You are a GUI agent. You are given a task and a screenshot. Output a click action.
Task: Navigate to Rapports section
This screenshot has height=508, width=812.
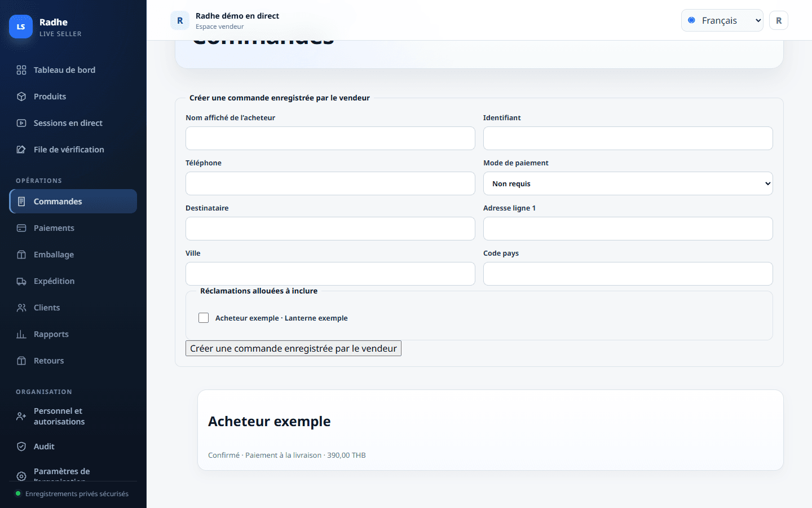73,334
